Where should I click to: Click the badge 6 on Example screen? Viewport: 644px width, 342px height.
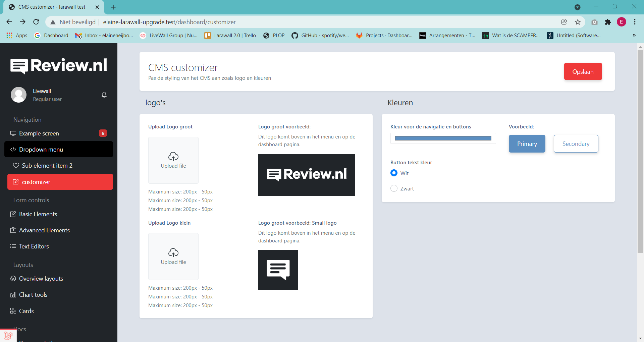[103, 133]
